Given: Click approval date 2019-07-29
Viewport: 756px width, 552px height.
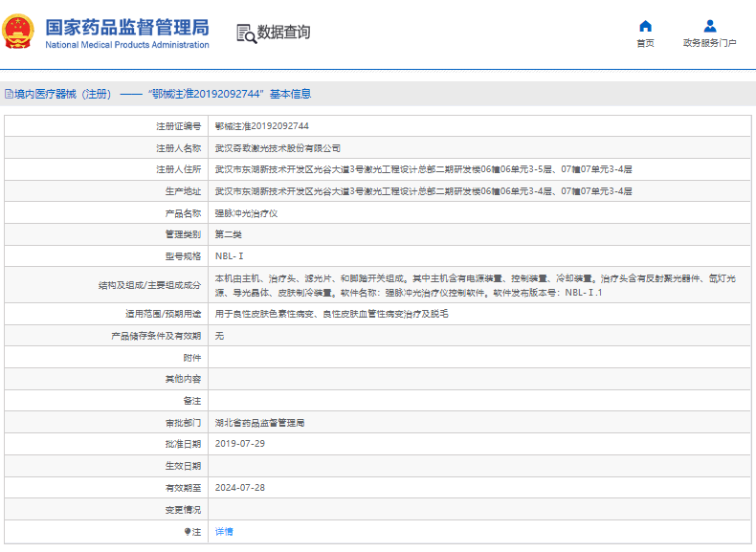Looking at the screenshot, I should [239, 444].
